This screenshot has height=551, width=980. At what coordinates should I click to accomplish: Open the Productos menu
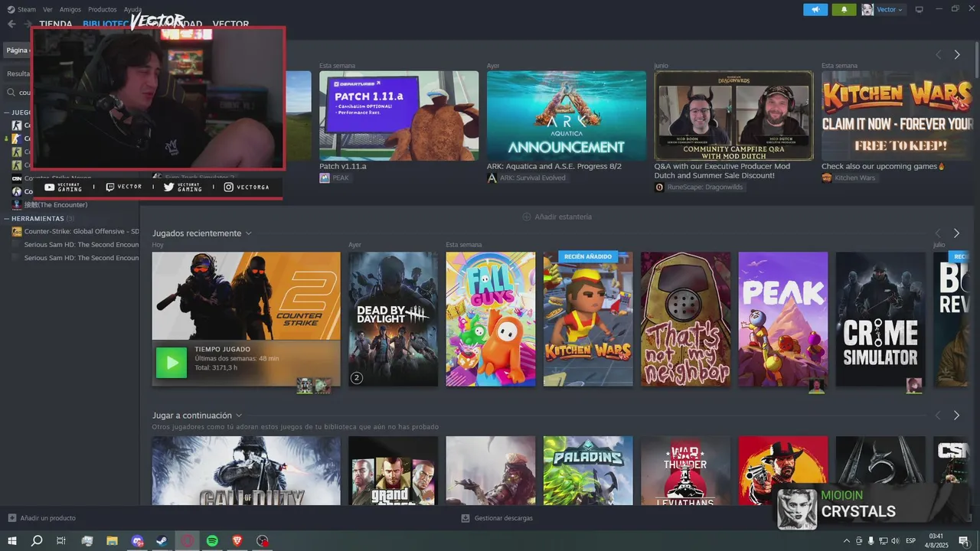(103, 9)
